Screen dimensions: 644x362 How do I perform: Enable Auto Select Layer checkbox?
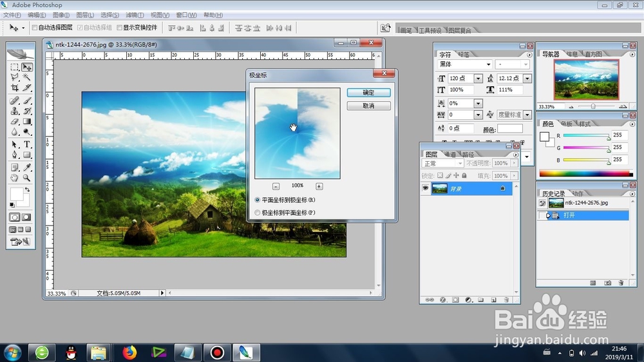[35, 28]
